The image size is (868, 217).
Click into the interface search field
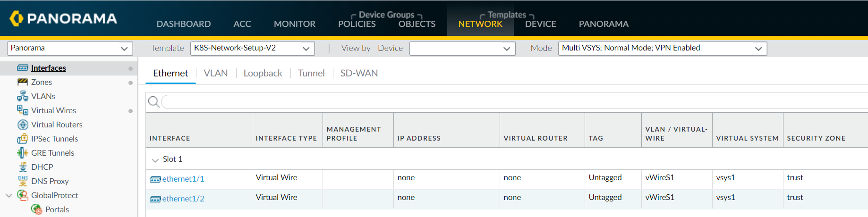tap(510, 102)
